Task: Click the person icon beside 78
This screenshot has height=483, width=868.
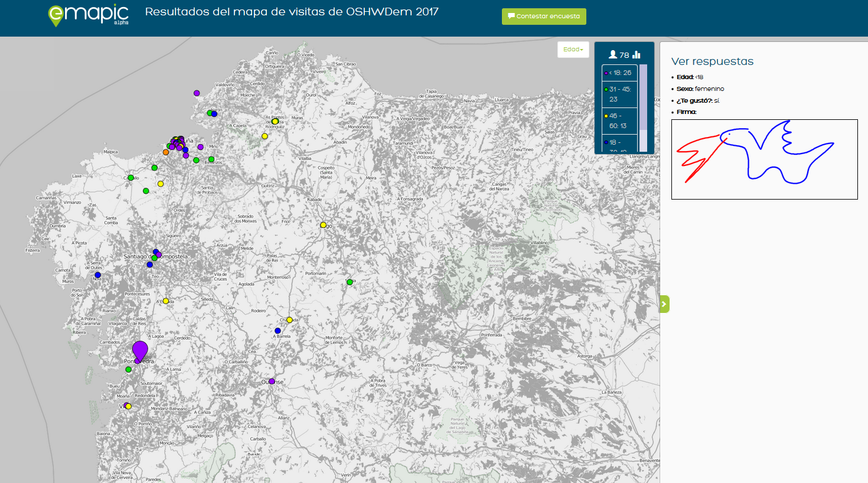Action: pyautogui.click(x=613, y=54)
